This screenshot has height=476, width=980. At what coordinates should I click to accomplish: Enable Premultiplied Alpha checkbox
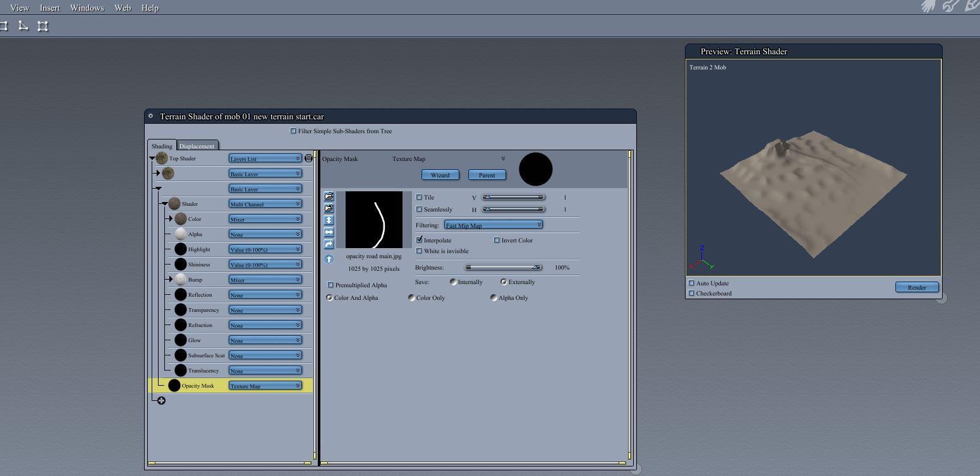coord(330,285)
